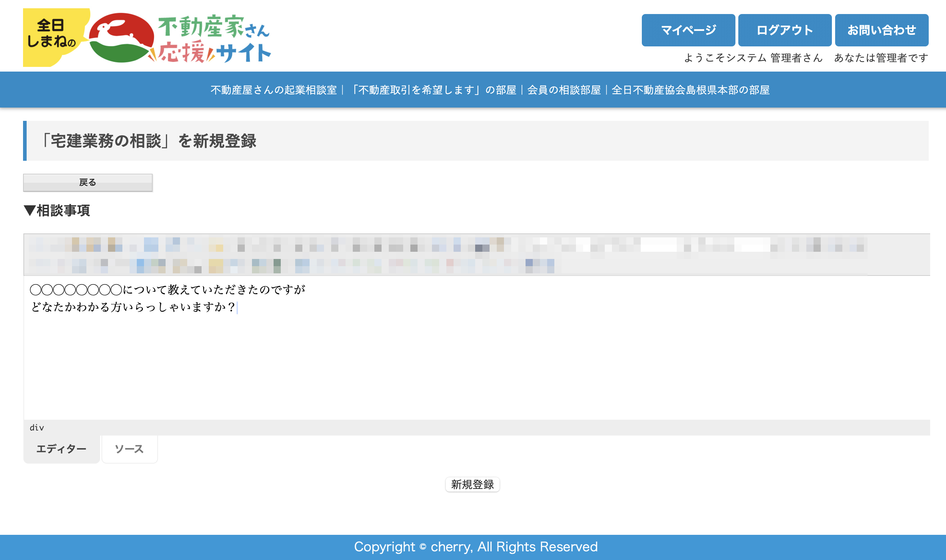Screen dimensions: 946x560
Task: Click the line ending 教えていただきたのですが
Action: [x=168, y=290]
